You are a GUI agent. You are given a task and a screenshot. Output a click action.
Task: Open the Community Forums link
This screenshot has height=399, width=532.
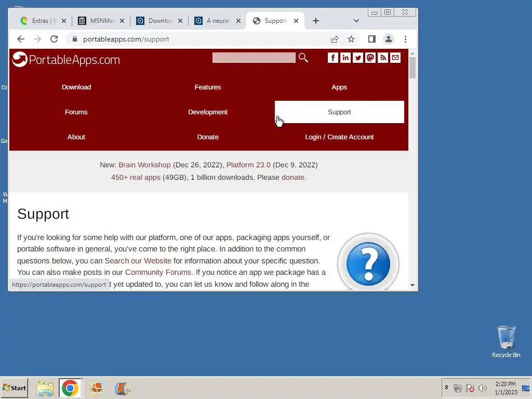pyautogui.click(x=158, y=272)
